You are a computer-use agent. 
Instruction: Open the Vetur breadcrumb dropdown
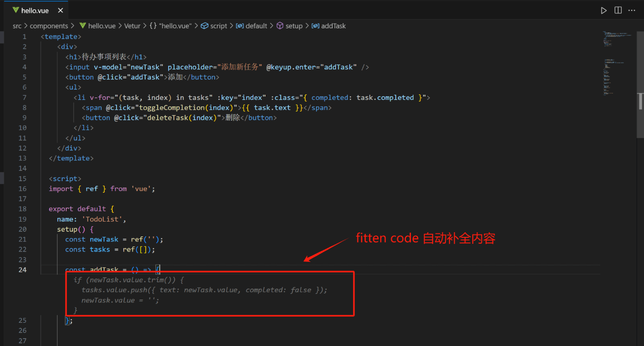pyautogui.click(x=132, y=26)
